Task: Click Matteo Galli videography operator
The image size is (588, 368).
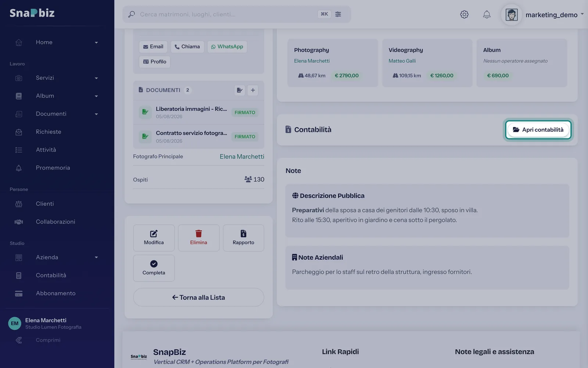Action: point(402,61)
